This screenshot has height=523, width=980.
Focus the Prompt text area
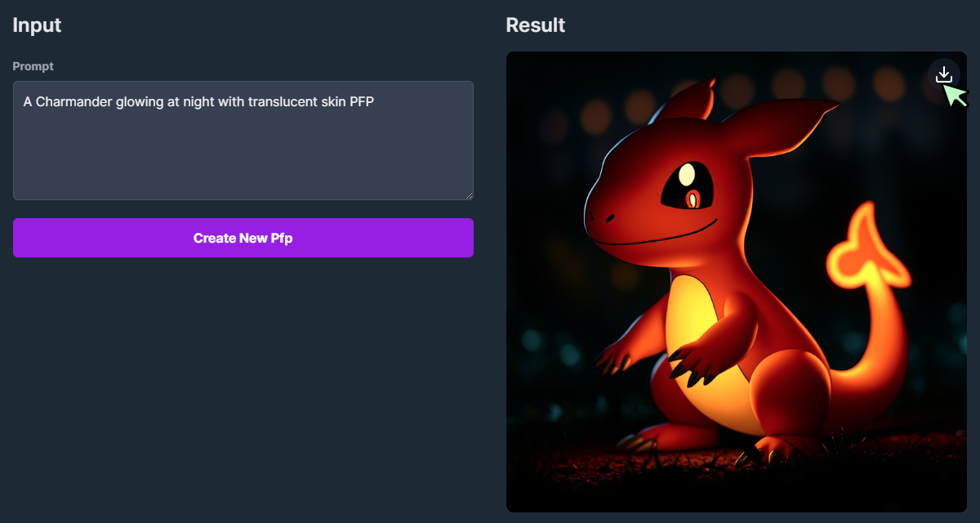(243, 141)
